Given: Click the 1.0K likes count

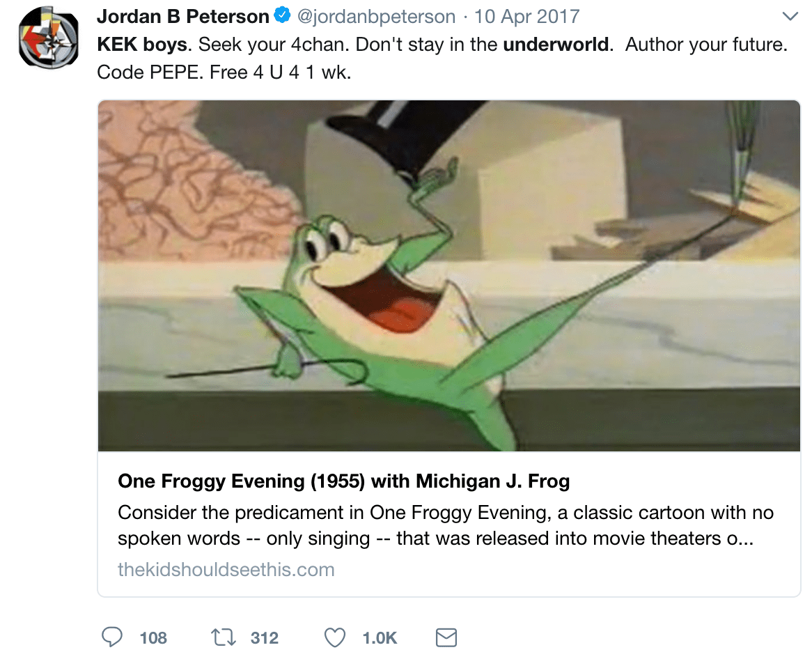Looking at the screenshot, I should pos(380,637).
